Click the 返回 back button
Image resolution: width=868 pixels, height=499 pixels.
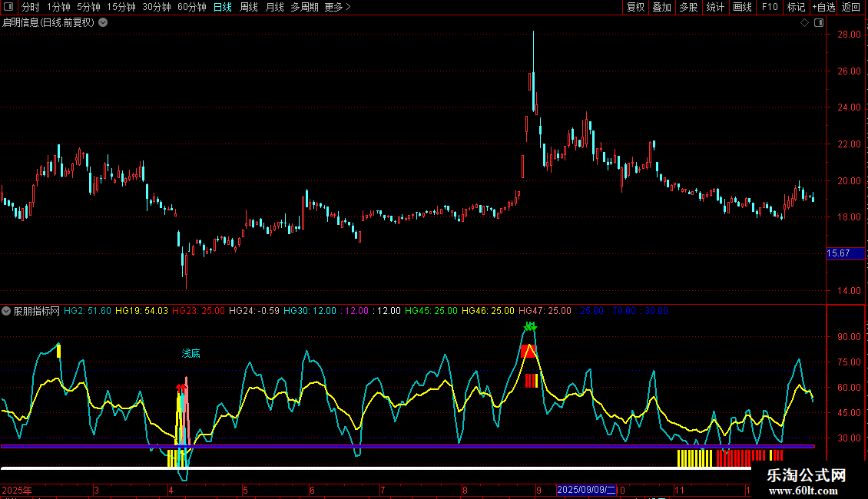click(851, 7)
